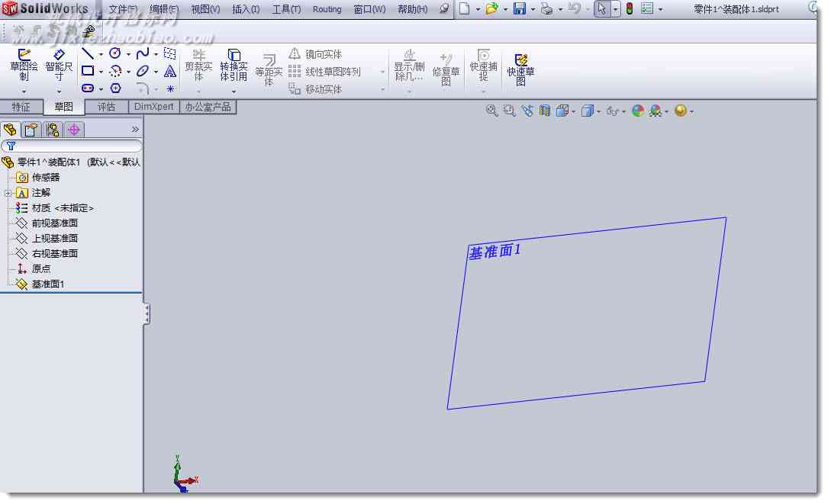The image size is (828, 504).
Task: Open dropdown next to New document icon
Action: 478,9
